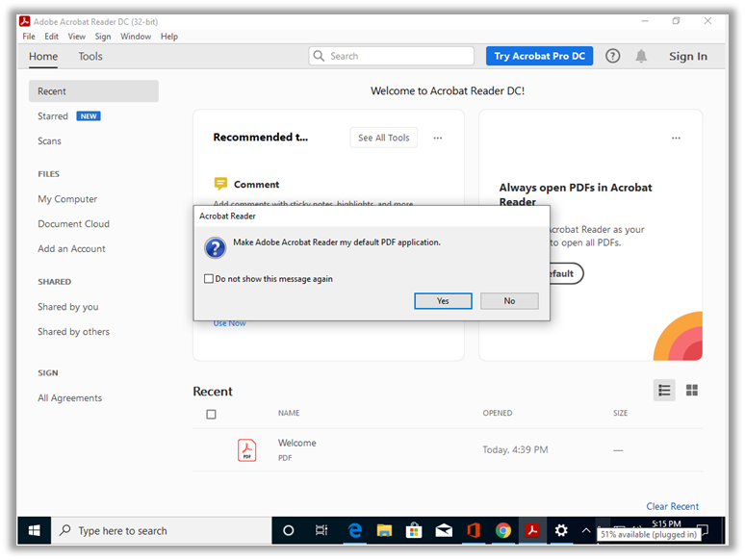Tick the select-all checkbox in Recent list

click(x=211, y=414)
